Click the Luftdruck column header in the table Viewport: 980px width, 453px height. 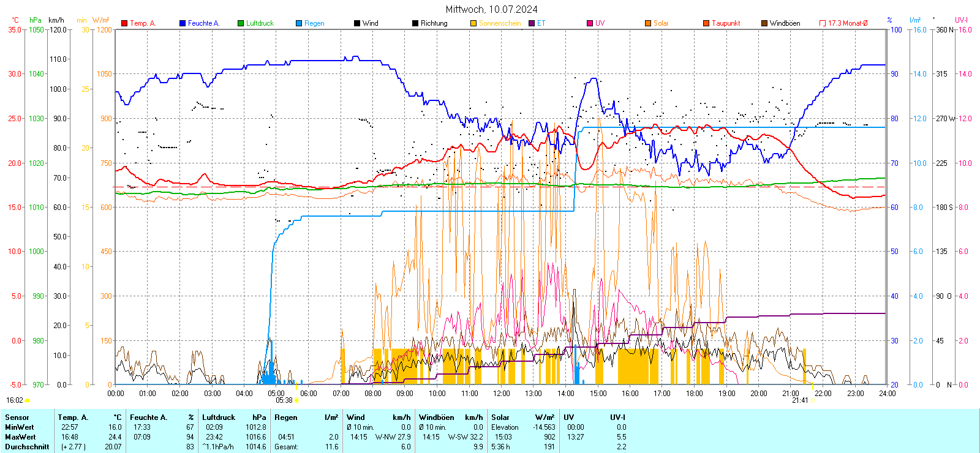(219, 417)
